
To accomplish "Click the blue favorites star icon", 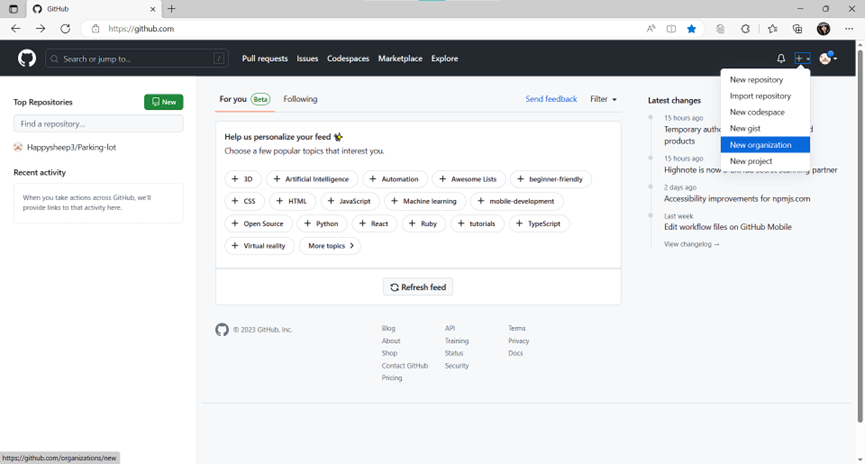I will pos(691,29).
